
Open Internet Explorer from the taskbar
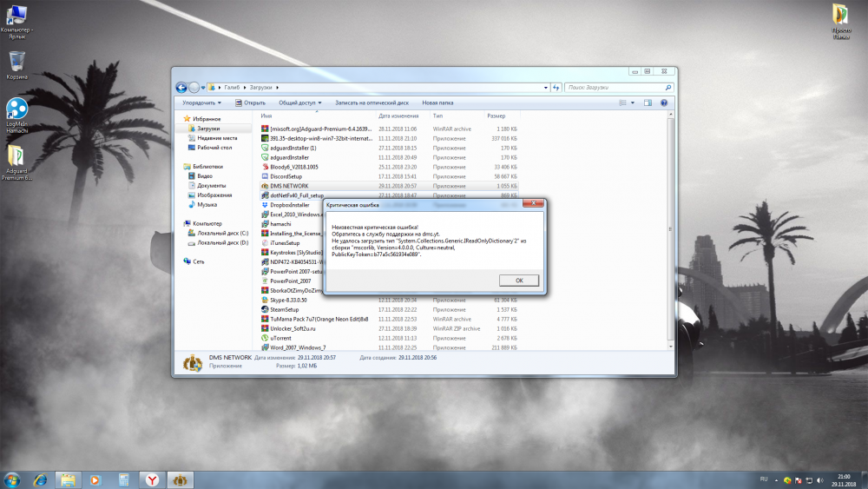coord(40,479)
